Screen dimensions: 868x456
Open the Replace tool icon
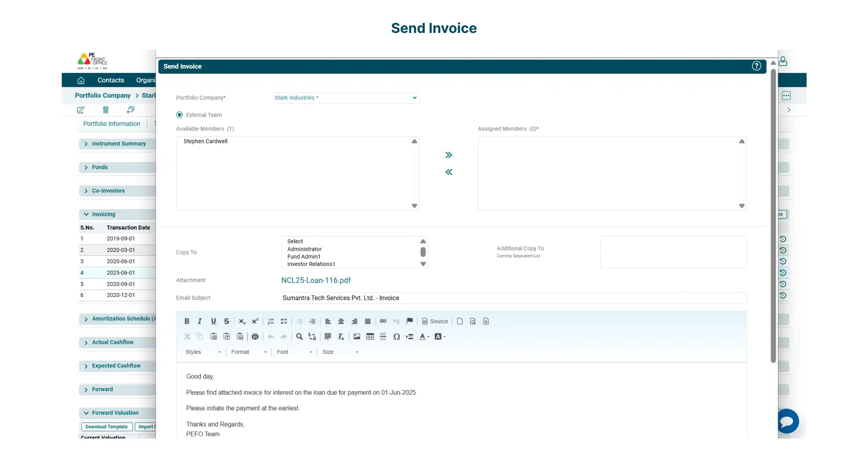(312, 337)
